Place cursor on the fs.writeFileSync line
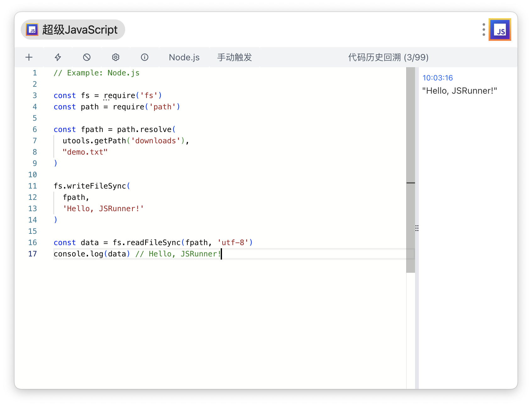The width and height of the screenshot is (532, 406). 91,186
